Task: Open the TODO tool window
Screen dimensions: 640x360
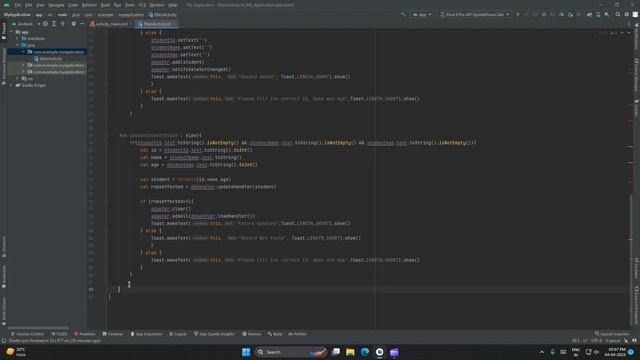Action: [59, 334]
